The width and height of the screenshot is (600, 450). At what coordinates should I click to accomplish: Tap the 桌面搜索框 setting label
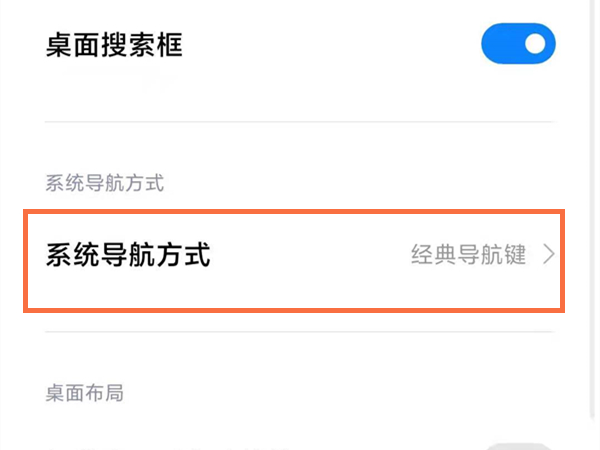point(114,46)
